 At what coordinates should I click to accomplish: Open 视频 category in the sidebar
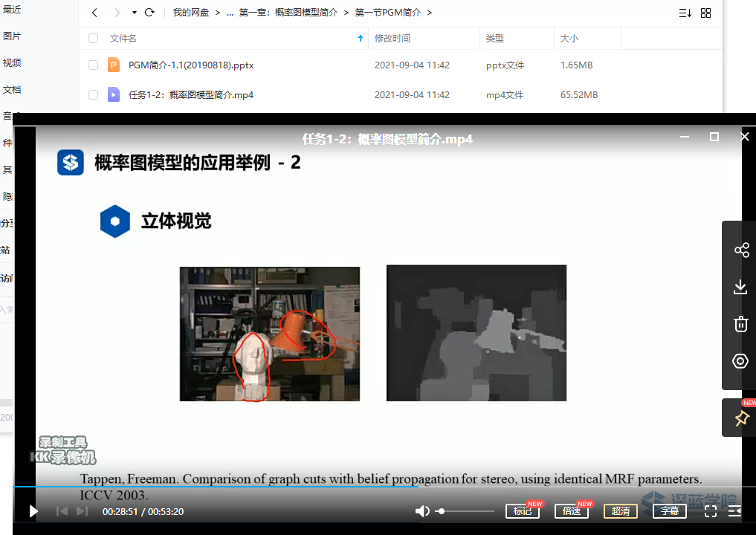[12, 62]
